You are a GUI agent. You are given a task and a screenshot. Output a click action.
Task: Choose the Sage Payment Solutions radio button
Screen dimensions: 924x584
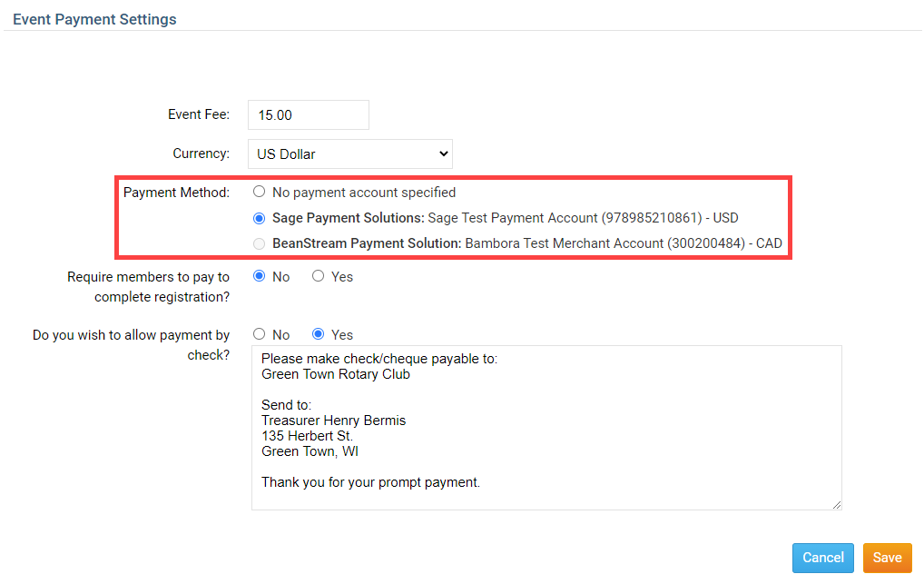260,218
